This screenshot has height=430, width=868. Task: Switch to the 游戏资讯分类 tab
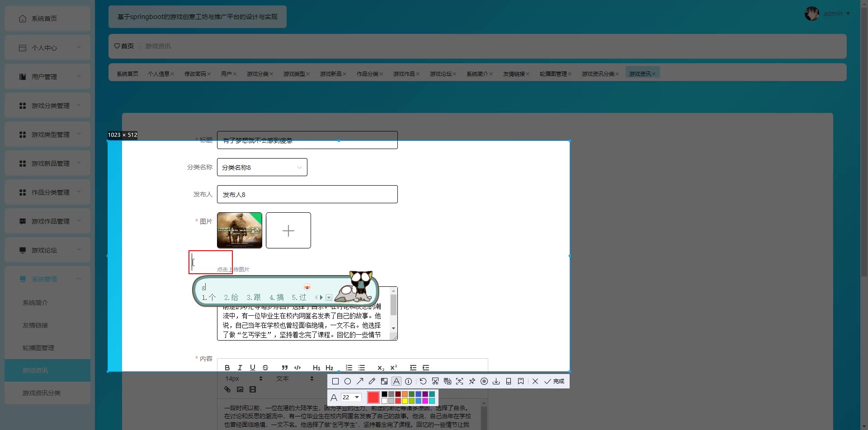(598, 74)
